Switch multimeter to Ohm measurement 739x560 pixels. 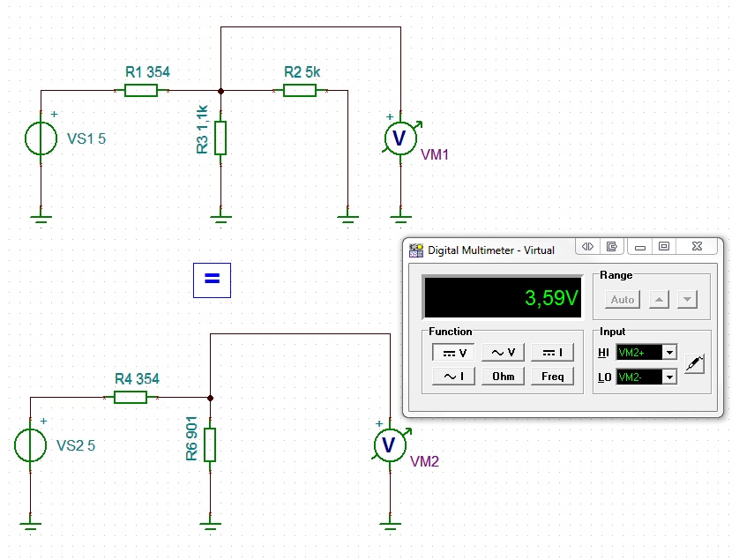pyautogui.click(x=503, y=377)
